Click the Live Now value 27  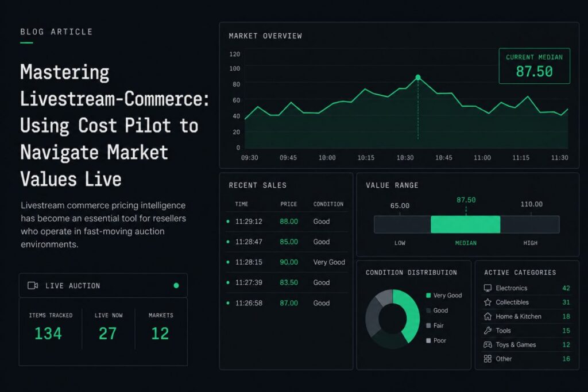[107, 333]
